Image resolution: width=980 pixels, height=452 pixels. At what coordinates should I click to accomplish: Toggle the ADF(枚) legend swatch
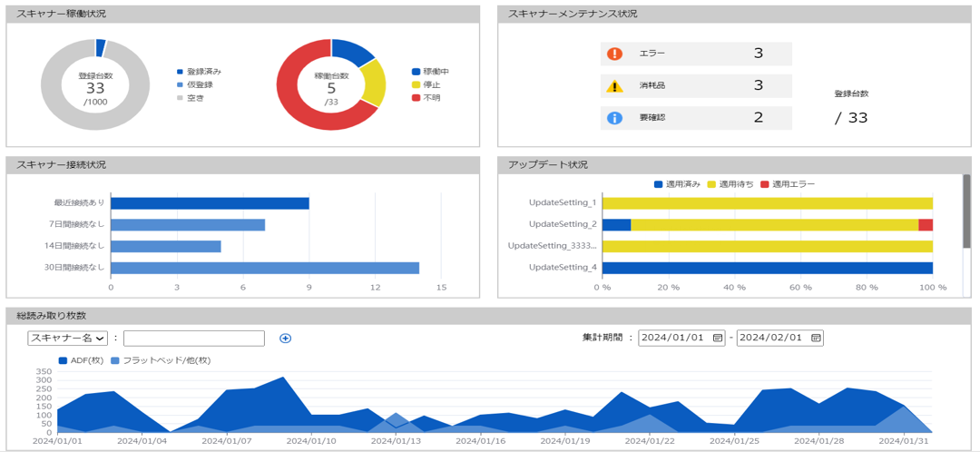pos(63,360)
